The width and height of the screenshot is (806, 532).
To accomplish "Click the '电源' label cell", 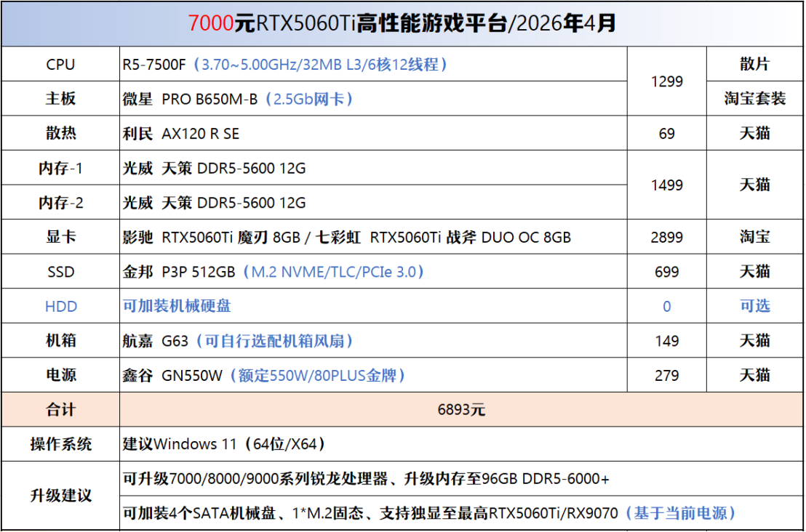I will (60, 375).
